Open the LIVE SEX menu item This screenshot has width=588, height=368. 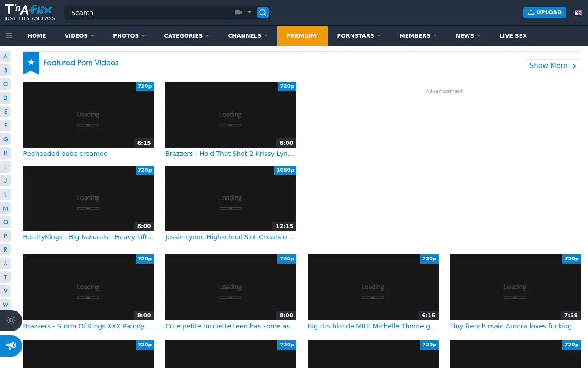(x=513, y=35)
